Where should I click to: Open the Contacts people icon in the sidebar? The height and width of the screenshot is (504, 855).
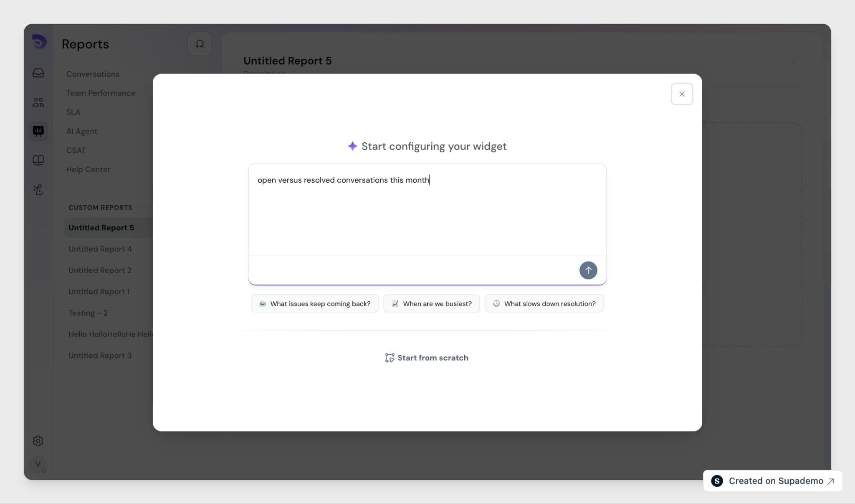click(38, 102)
